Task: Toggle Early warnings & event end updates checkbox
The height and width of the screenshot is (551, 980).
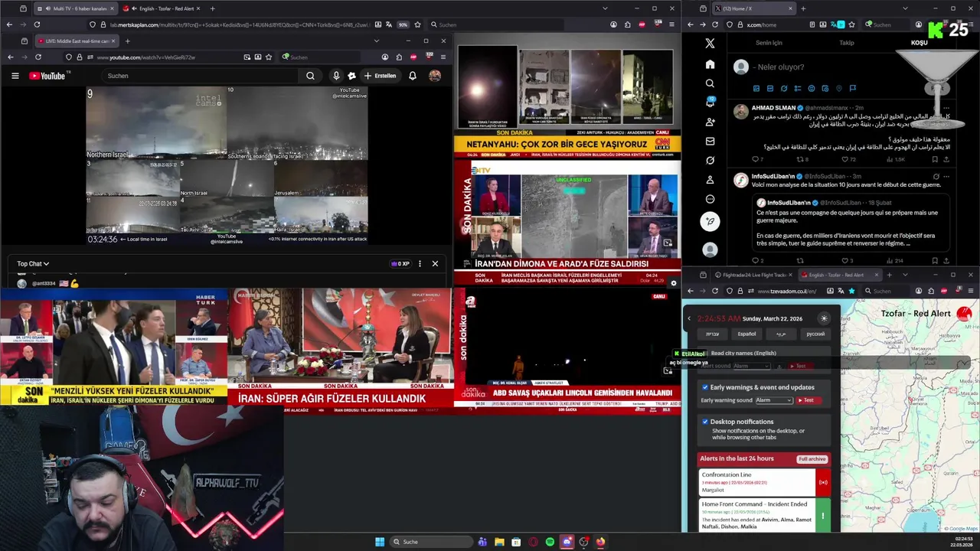Action: tap(705, 387)
